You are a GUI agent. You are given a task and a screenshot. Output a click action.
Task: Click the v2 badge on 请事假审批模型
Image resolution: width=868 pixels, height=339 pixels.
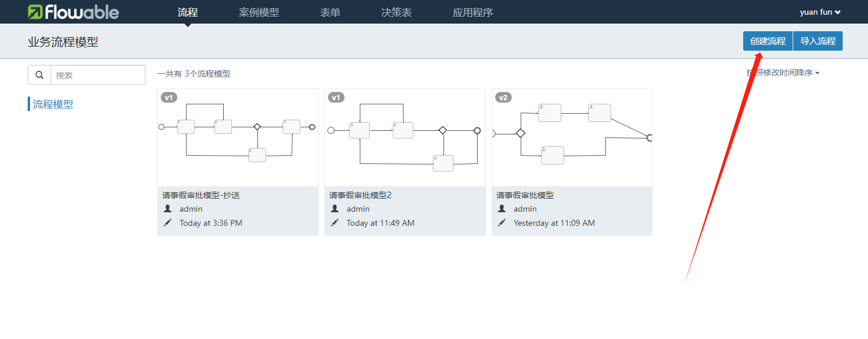point(503,97)
